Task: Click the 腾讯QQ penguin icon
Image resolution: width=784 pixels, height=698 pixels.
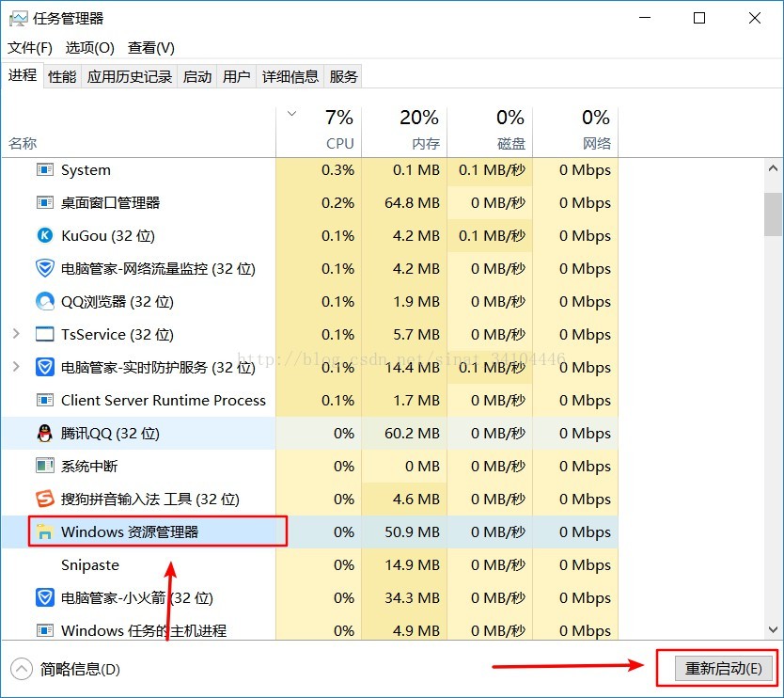Action: click(45, 434)
